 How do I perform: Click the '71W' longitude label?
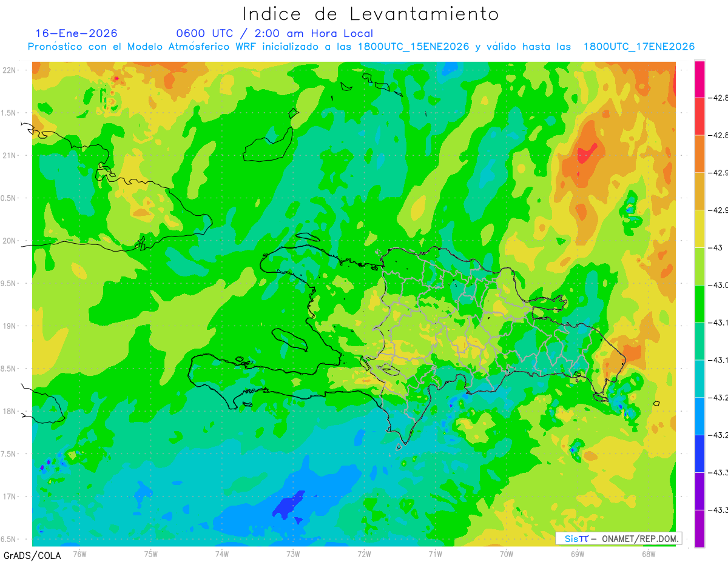pyautogui.click(x=435, y=553)
